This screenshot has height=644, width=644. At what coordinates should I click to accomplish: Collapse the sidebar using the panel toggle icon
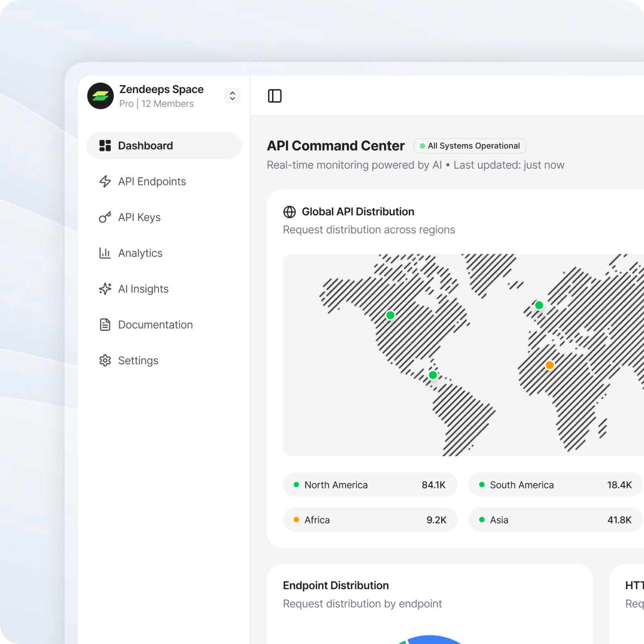click(275, 96)
